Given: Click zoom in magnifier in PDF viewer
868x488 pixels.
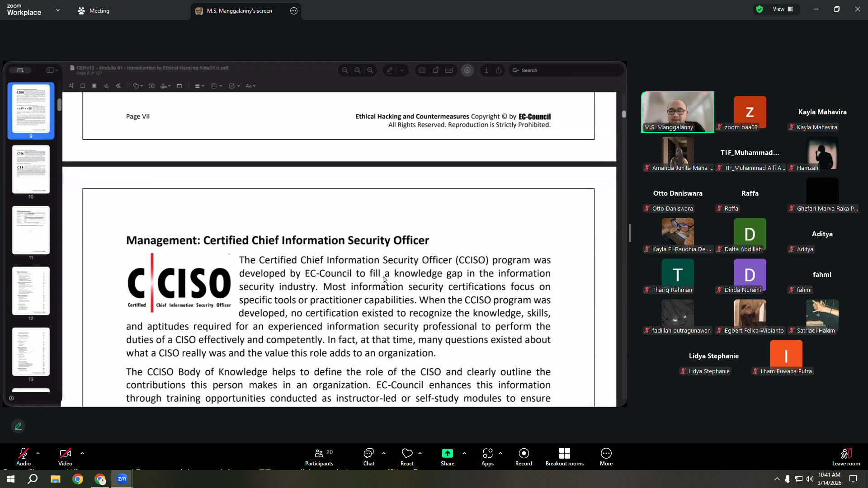Looking at the screenshot, I should (370, 70).
